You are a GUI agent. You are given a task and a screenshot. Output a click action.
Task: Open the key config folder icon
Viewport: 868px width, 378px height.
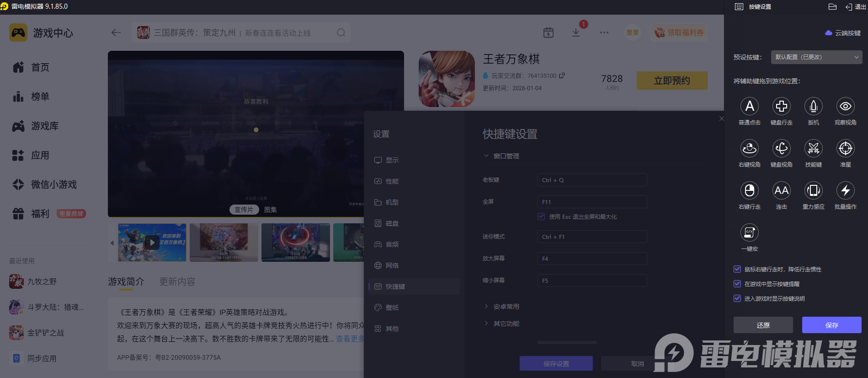[832, 7]
